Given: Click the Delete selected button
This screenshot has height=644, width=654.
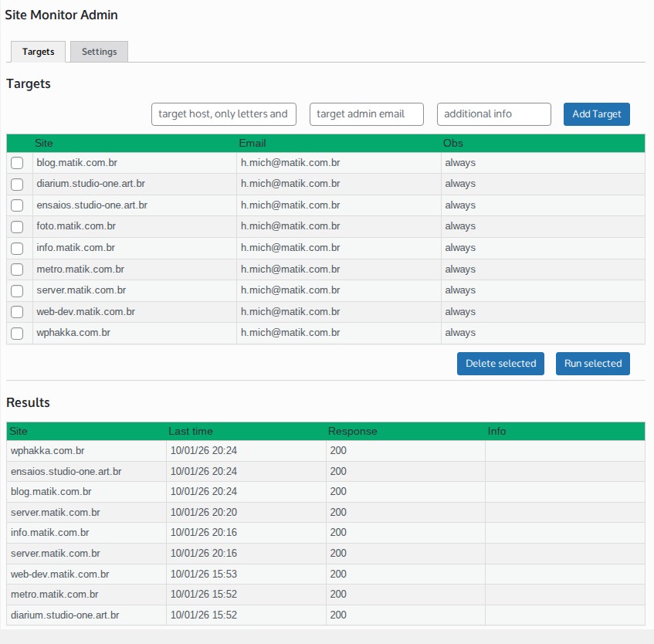Looking at the screenshot, I should [500, 364].
